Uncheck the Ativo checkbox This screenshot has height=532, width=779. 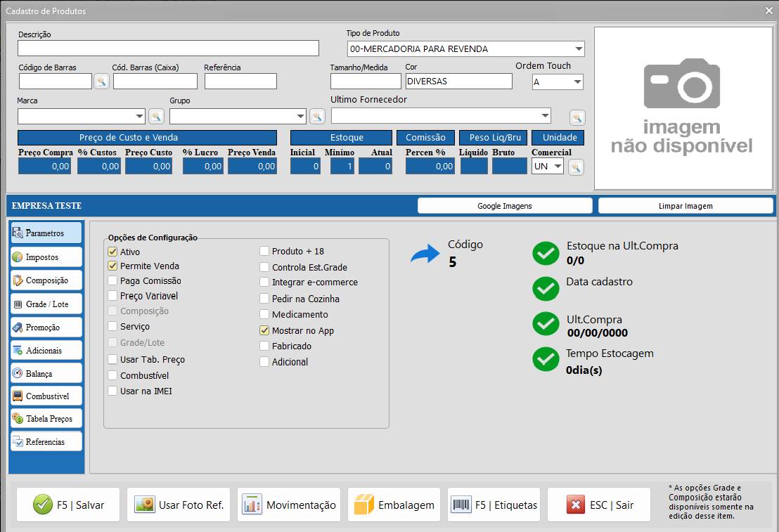coord(112,252)
